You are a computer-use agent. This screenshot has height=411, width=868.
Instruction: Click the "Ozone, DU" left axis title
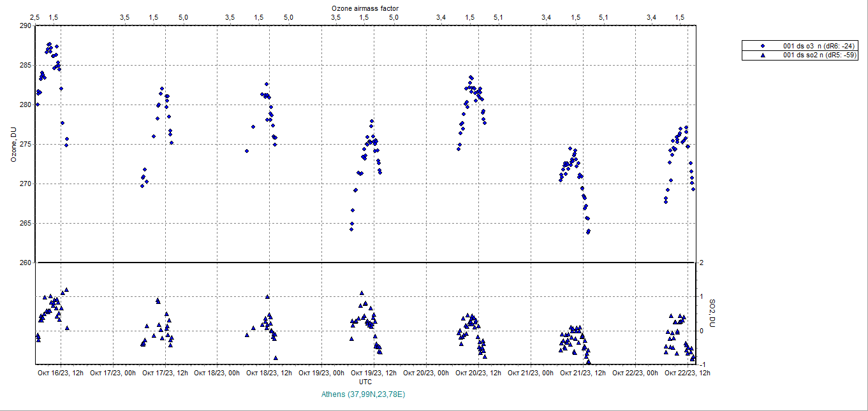pos(13,144)
